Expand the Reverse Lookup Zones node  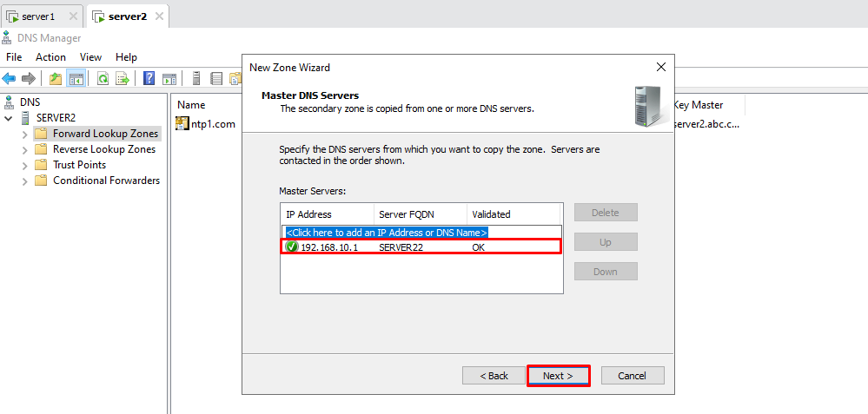[24, 150]
